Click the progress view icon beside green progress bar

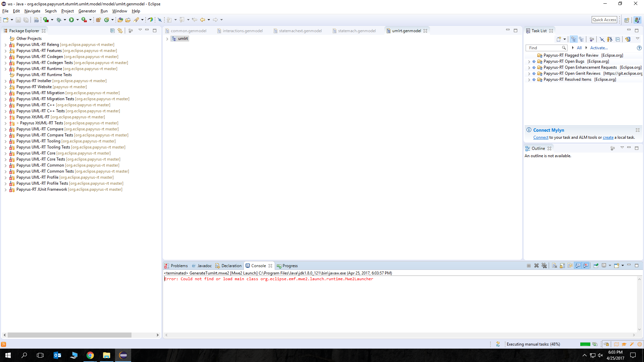point(595,344)
